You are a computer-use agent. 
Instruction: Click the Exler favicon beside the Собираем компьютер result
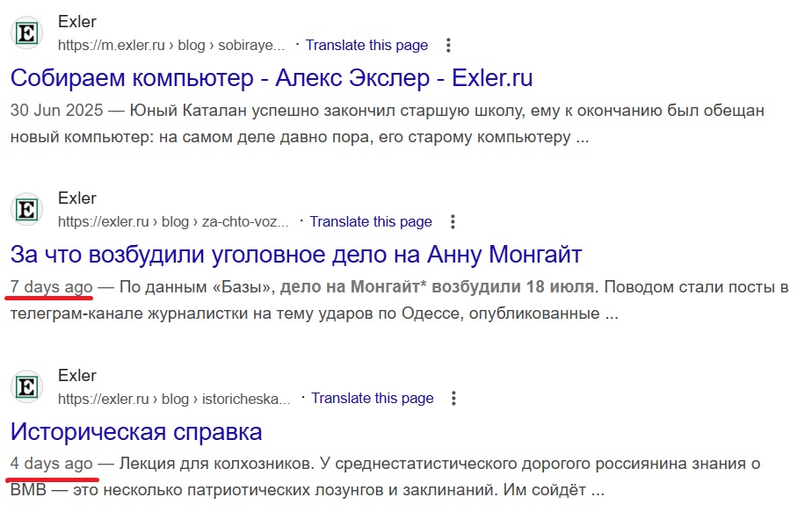[x=27, y=33]
